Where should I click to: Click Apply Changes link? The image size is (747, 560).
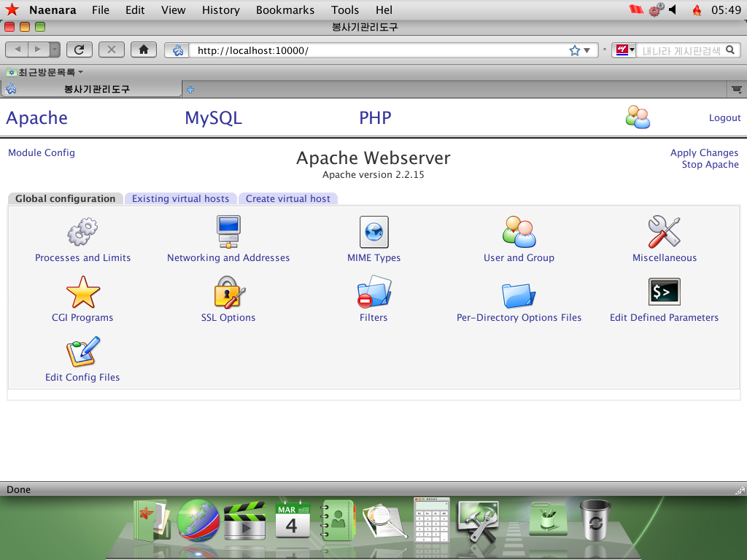coord(704,153)
